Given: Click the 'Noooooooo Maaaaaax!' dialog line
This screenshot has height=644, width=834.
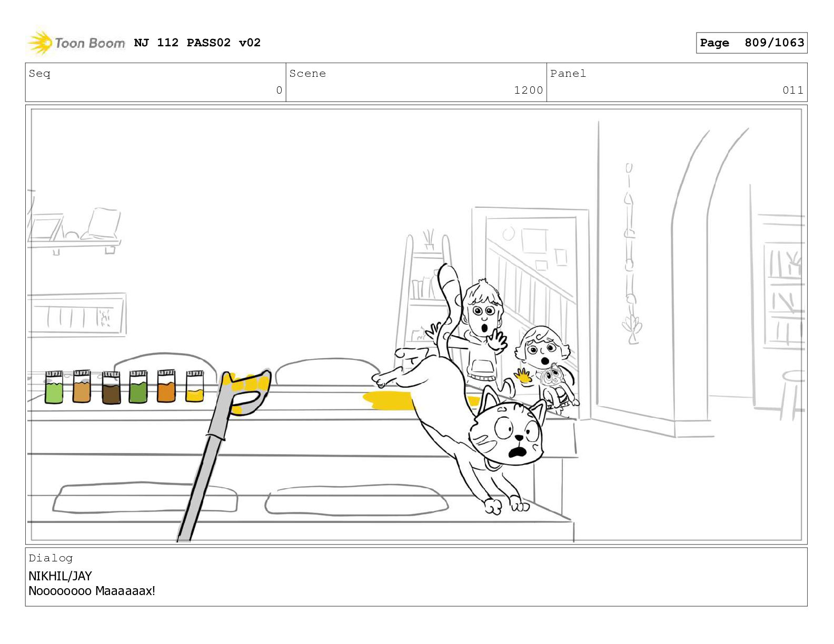Looking at the screenshot, I should 92,591.
